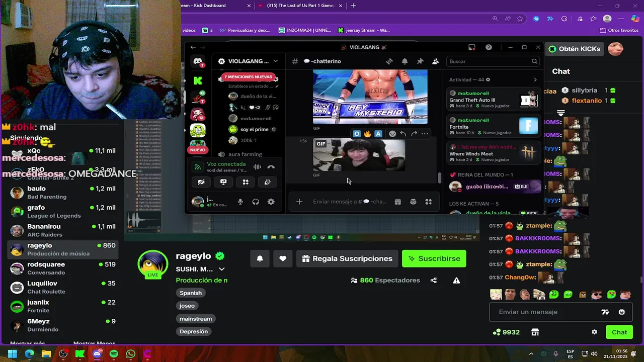Click the 7TV icon in chat input
This screenshot has height=362, width=644.
(x=605, y=312)
